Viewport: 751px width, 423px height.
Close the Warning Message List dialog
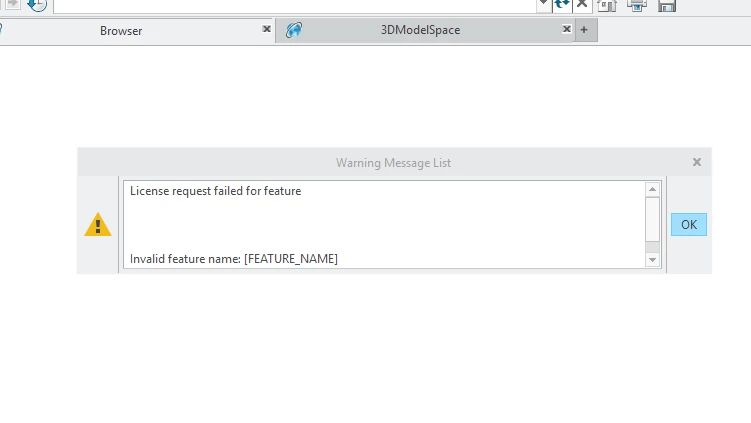pos(697,162)
